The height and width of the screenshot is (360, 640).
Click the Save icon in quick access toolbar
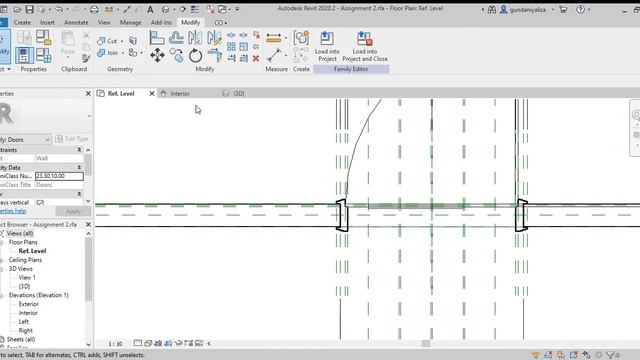click(29, 9)
